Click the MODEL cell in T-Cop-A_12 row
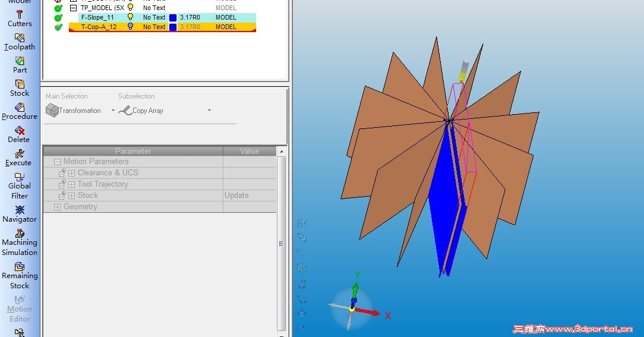This screenshot has height=337, width=644. 226,27
